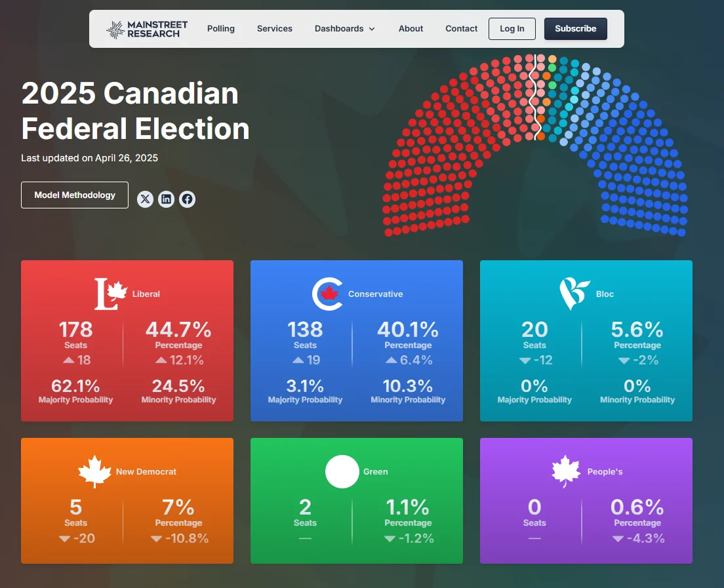The height and width of the screenshot is (588, 724).
Task: Click the Subscribe button
Action: tap(575, 29)
